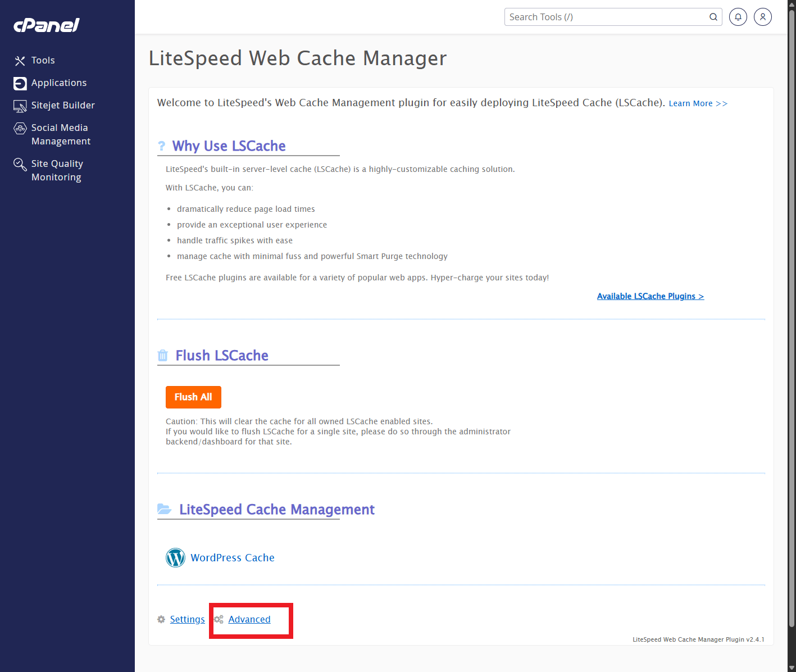Image resolution: width=796 pixels, height=672 pixels.
Task: Open the user account icon
Action: 763,17
